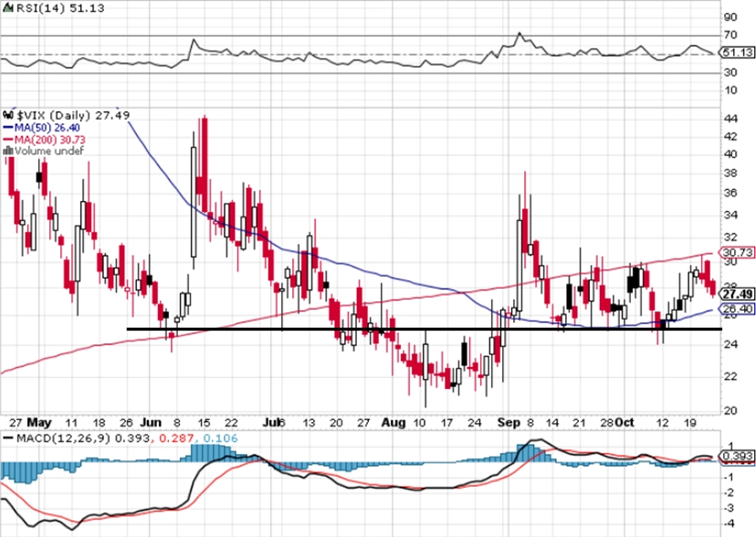Click the 13 date label in July
756x537 pixels.
[x=309, y=423]
